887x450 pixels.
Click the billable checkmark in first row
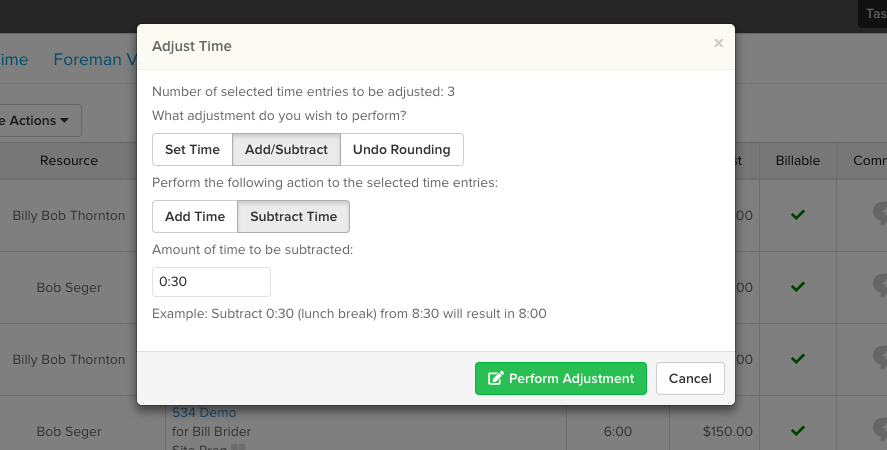(798, 215)
